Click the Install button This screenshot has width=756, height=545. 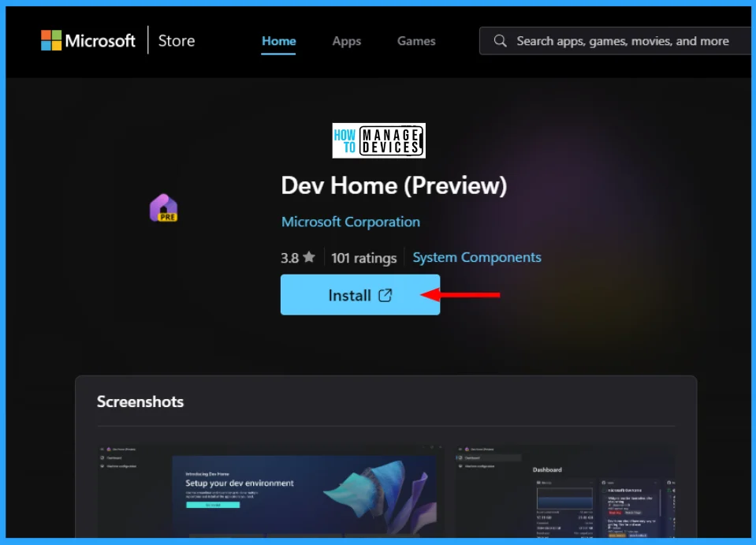coord(360,295)
